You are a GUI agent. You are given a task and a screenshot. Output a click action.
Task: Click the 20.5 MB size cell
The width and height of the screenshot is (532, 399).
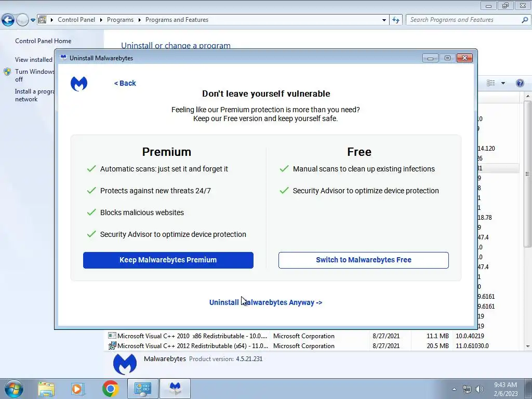click(x=437, y=345)
